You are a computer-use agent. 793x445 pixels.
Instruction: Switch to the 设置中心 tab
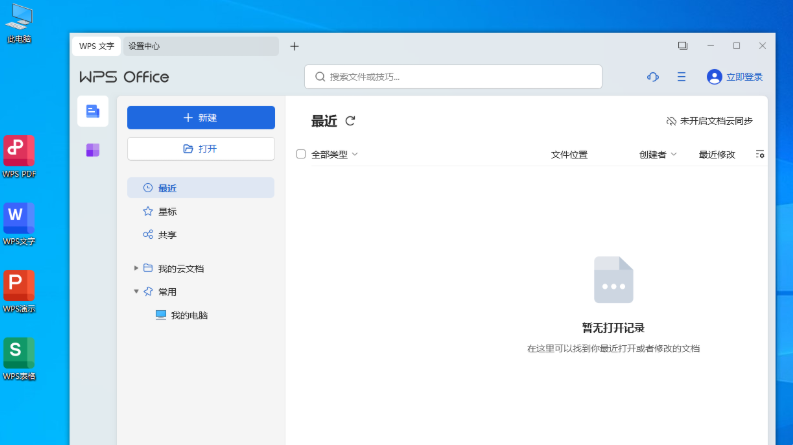tap(144, 46)
